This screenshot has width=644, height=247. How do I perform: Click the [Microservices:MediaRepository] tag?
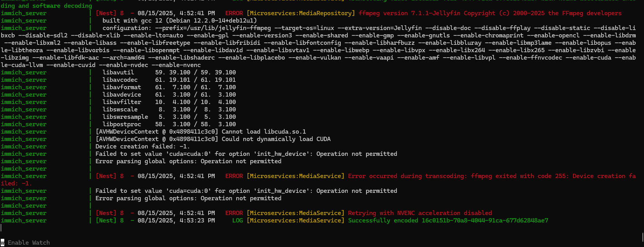point(301,13)
